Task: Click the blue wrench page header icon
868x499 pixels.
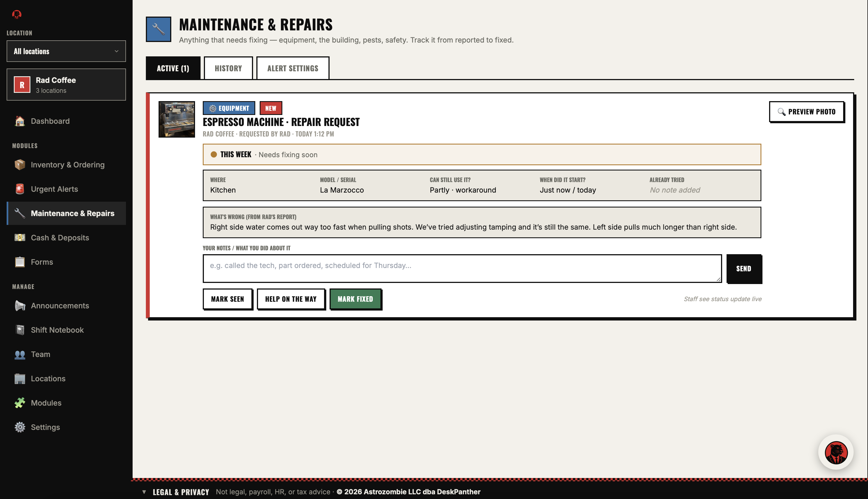Action: point(158,29)
